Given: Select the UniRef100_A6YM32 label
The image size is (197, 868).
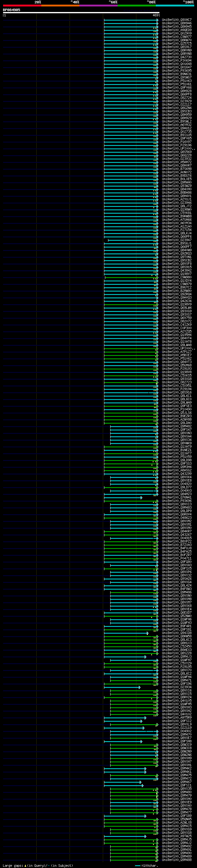Looking at the screenshot, I should [x=177, y=125].
